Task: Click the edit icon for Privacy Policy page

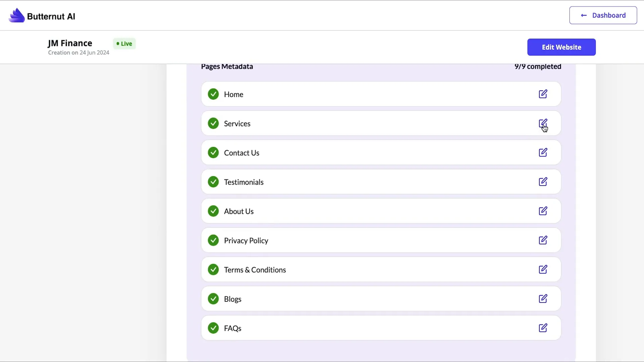Action: [x=543, y=240]
